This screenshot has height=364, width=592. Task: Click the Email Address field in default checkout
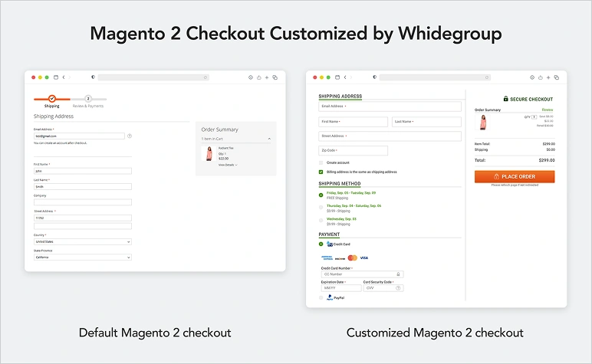[x=79, y=136]
